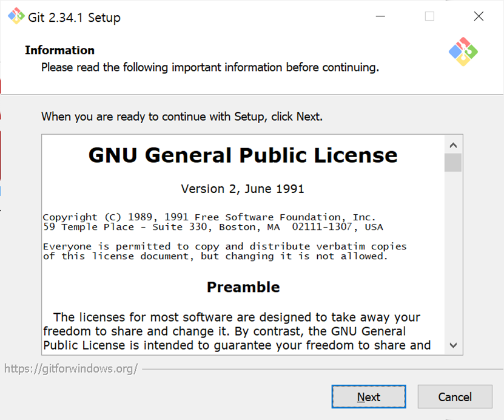
Task: Click the '59 Temple Place' address line
Action: point(213,227)
